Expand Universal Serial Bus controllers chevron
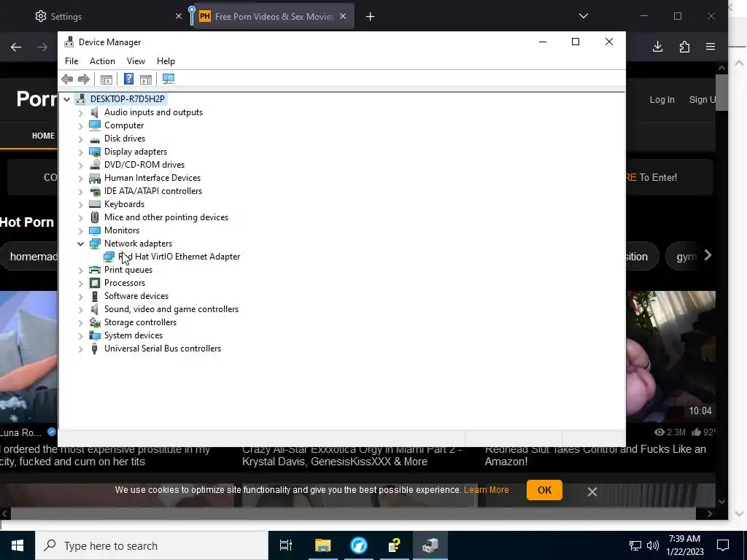Image resolution: width=747 pixels, height=560 pixels. (80, 349)
